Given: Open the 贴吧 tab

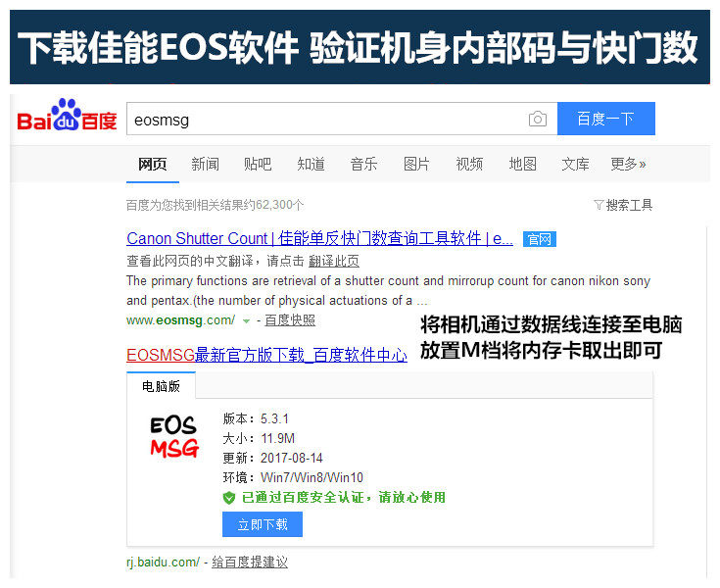Looking at the screenshot, I should click(x=258, y=164).
